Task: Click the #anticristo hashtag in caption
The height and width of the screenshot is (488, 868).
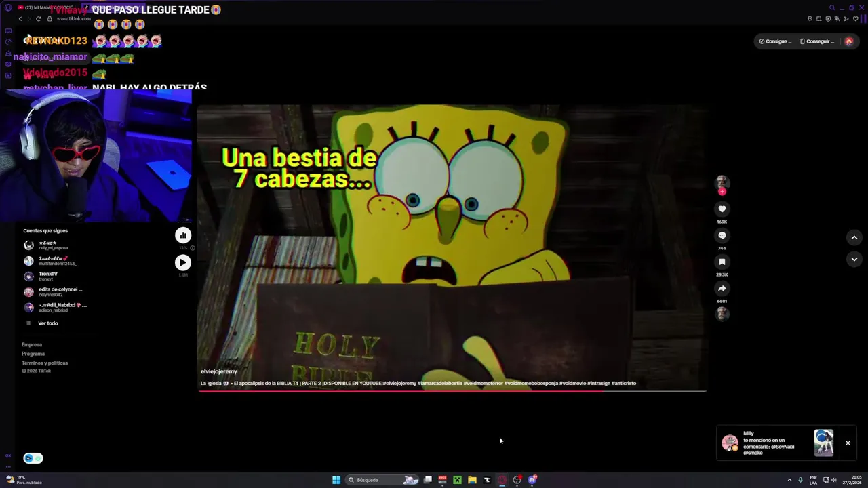Action: click(x=624, y=384)
